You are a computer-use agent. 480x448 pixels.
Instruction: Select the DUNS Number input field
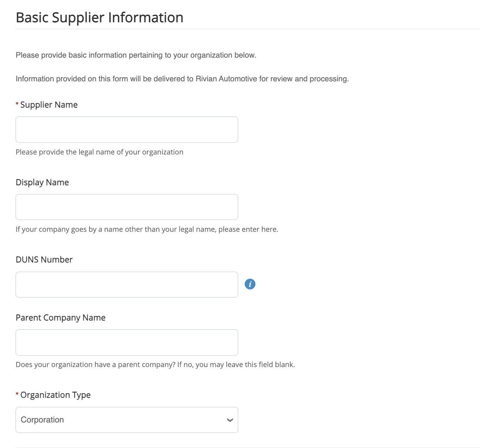coord(126,285)
